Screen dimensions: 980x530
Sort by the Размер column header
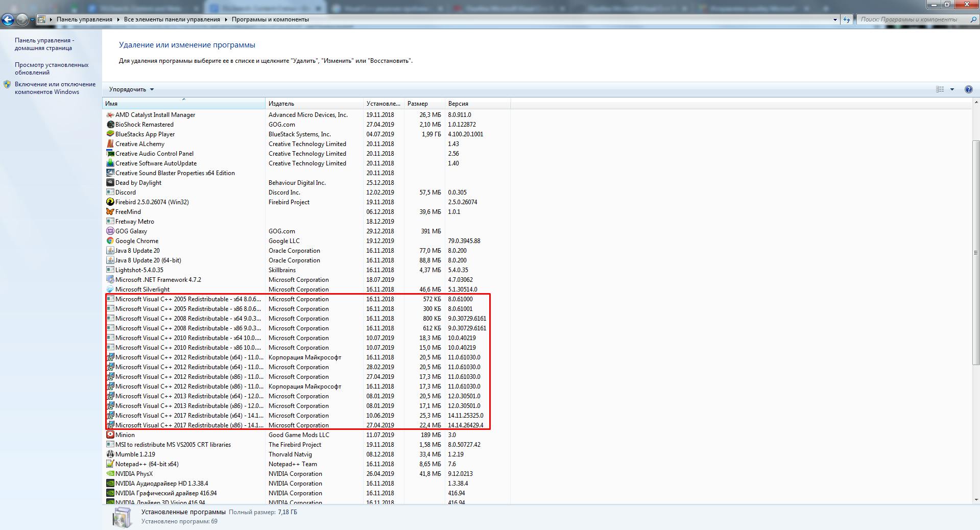pyautogui.click(x=424, y=104)
